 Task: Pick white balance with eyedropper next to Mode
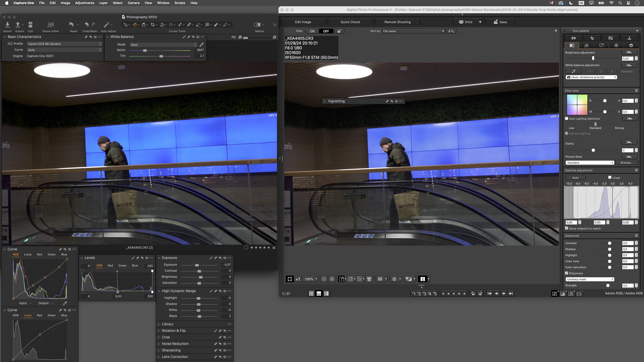click(x=202, y=45)
